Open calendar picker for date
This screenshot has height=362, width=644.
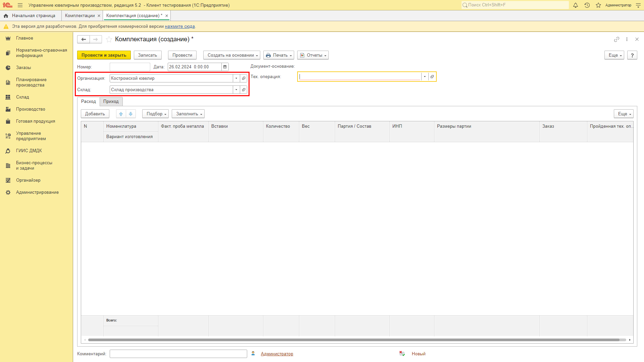click(x=225, y=67)
